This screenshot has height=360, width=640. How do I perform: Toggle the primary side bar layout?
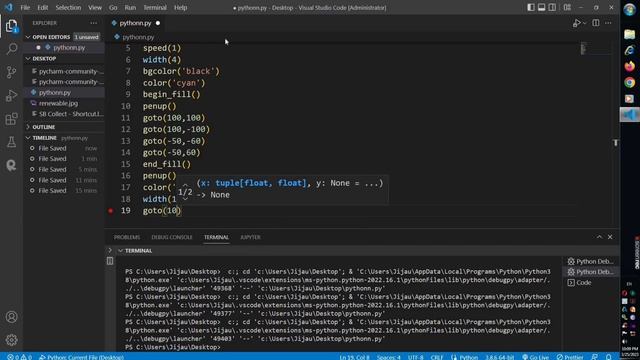(x=531, y=7)
